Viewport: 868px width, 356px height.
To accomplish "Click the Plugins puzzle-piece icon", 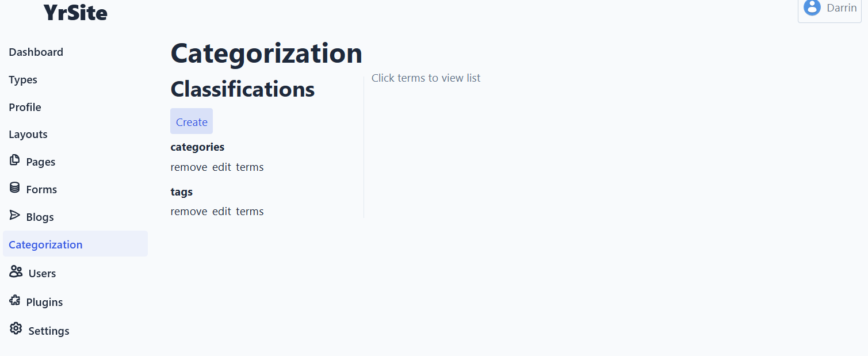I will point(15,301).
